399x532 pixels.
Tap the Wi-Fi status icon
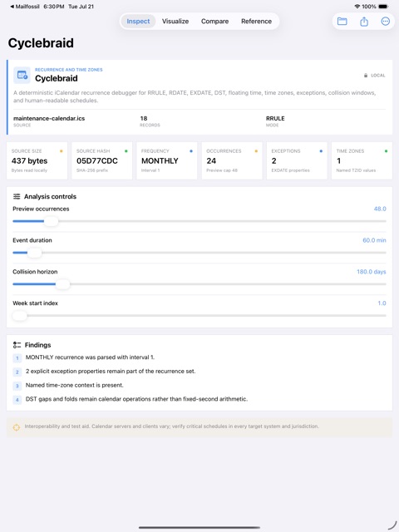(x=357, y=7)
